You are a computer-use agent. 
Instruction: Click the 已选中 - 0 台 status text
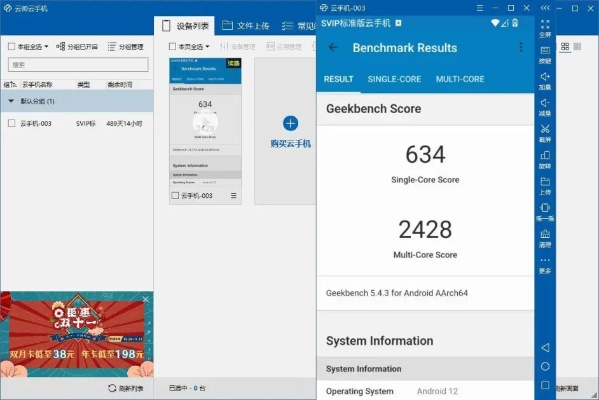pyautogui.click(x=187, y=388)
